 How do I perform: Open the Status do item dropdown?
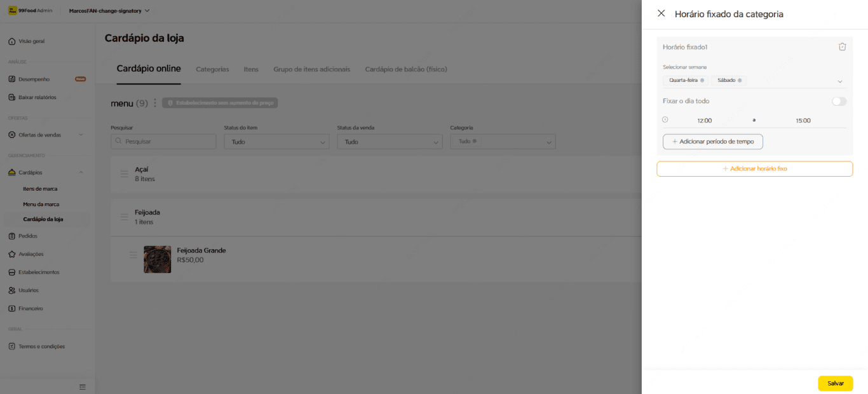276,142
